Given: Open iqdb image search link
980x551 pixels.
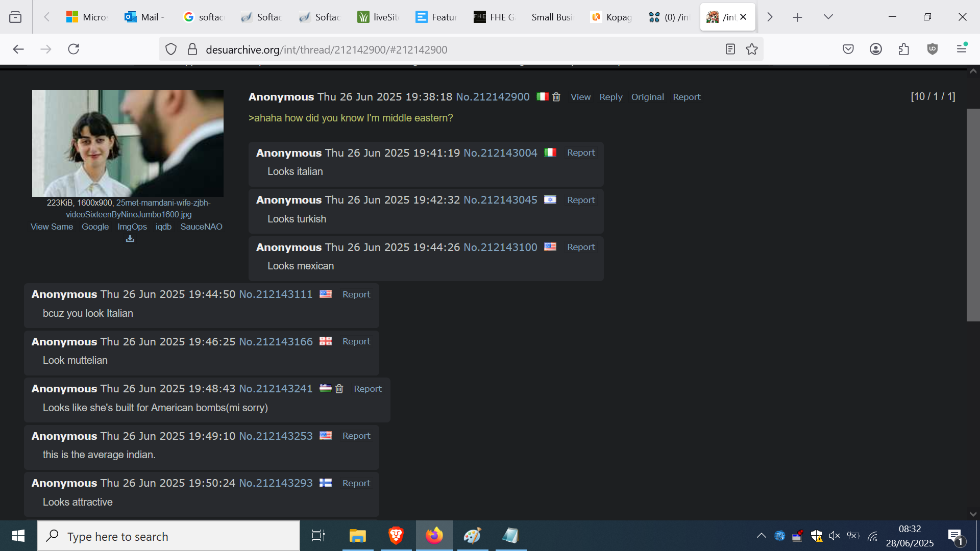Looking at the screenshot, I should [x=163, y=227].
